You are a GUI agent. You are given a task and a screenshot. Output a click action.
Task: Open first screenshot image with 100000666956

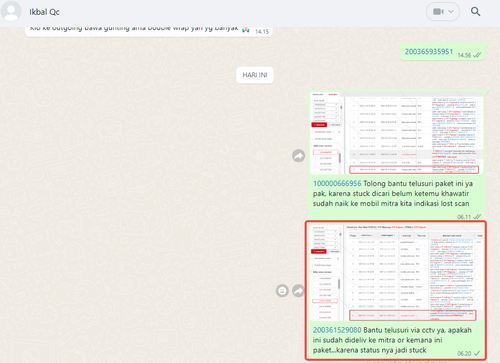[x=396, y=133]
